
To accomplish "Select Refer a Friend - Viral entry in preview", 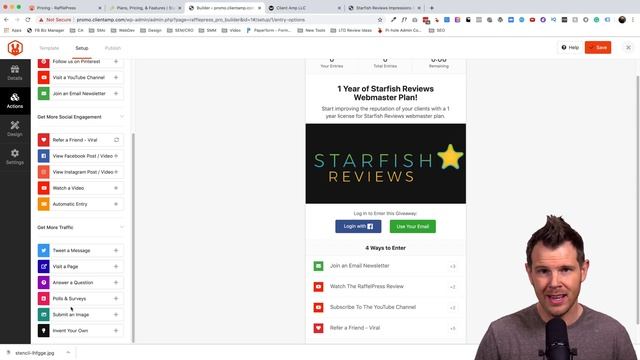I will tap(385, 328).
